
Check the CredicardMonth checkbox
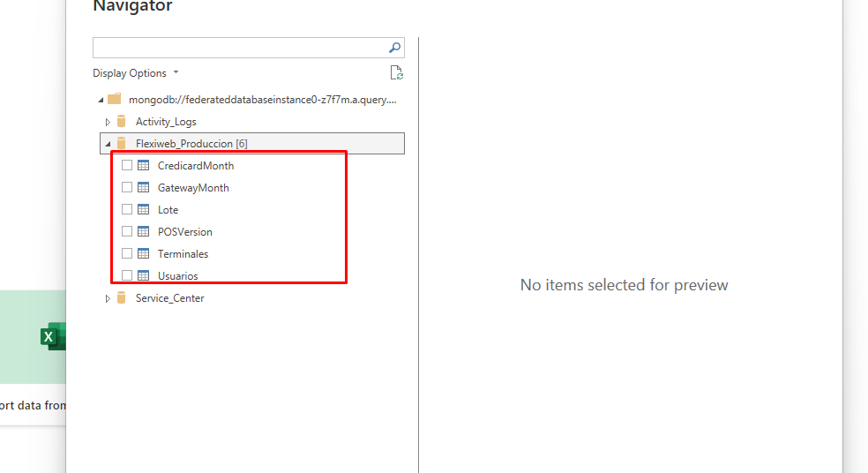127,165
